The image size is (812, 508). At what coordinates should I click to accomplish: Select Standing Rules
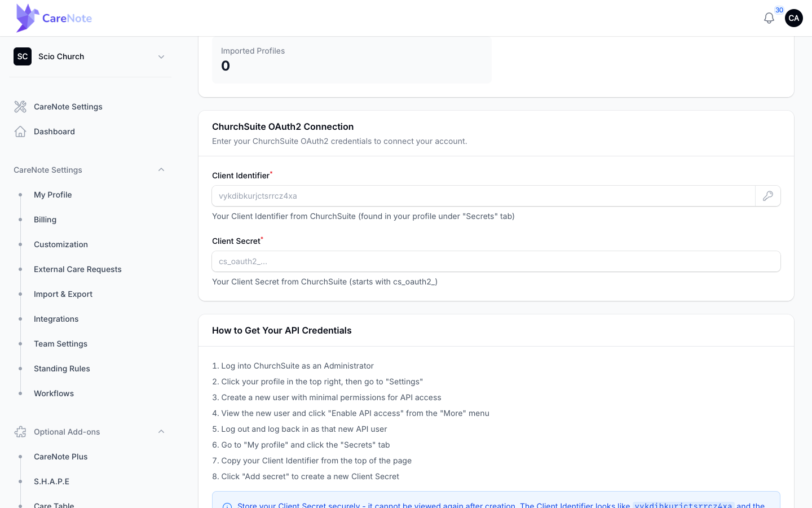tap(62, 369)
